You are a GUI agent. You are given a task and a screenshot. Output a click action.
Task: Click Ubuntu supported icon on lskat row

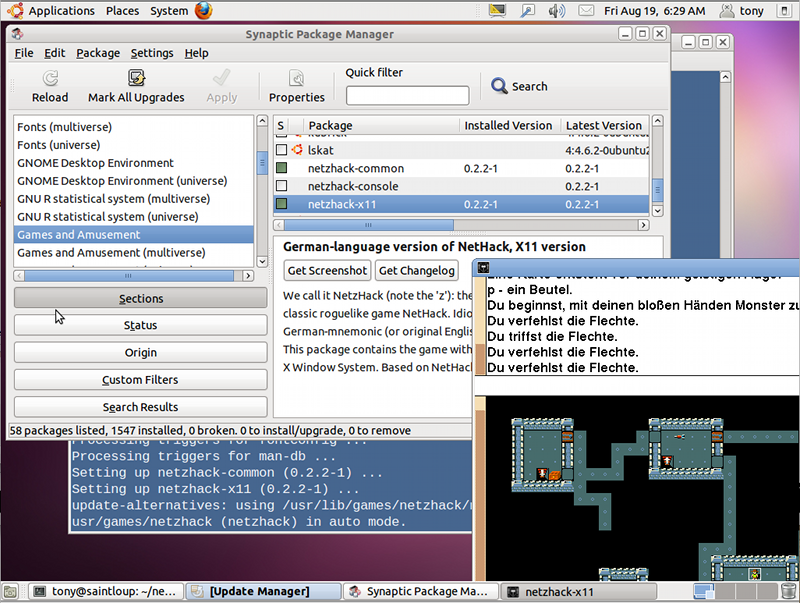pyautogui.click(x=297, y=149)
